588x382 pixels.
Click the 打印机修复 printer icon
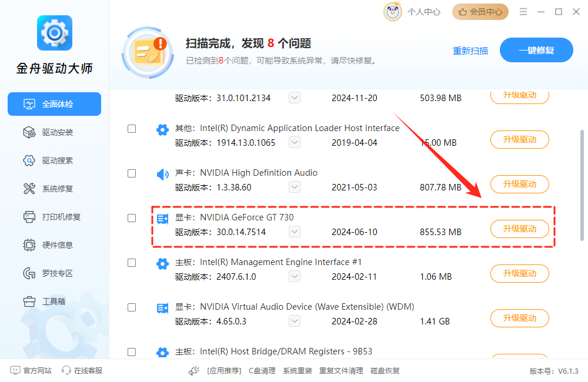29,217
